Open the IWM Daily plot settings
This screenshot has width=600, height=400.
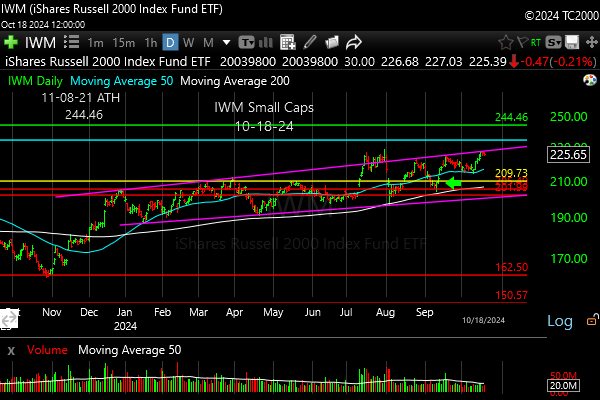click(x=38, y=79)
